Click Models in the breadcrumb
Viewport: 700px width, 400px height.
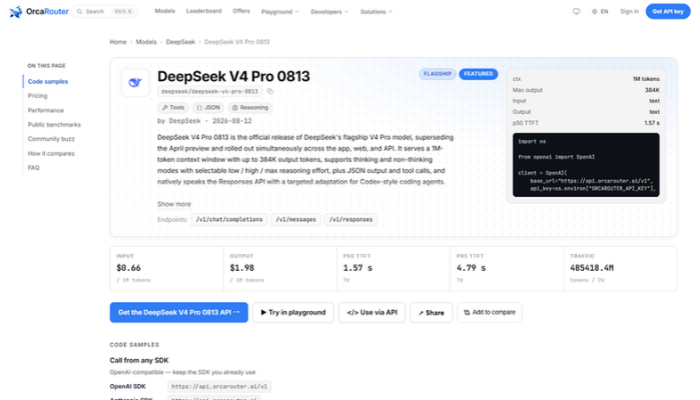[x=146, y=42]
